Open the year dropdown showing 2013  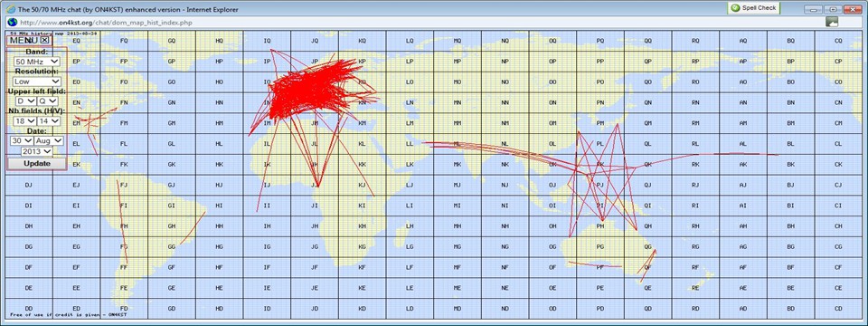pyautogui.click(x=36, y=151)
